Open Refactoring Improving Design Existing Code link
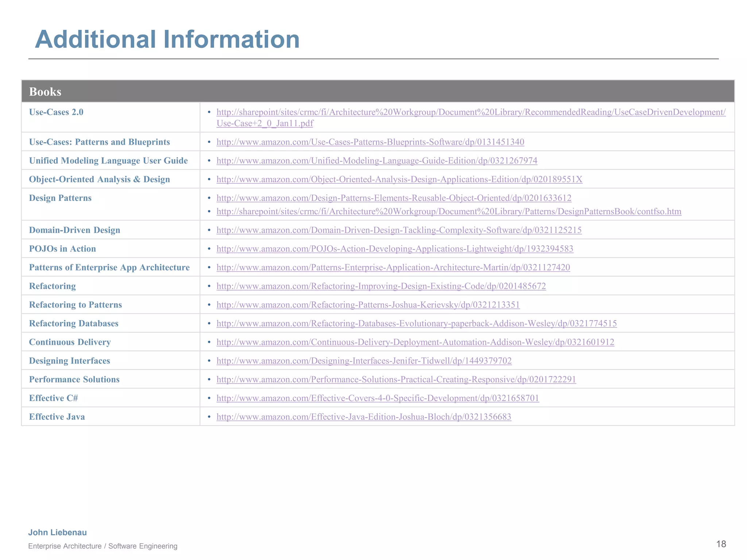This screenshot has height=560, width=747. tap(381, 286)
